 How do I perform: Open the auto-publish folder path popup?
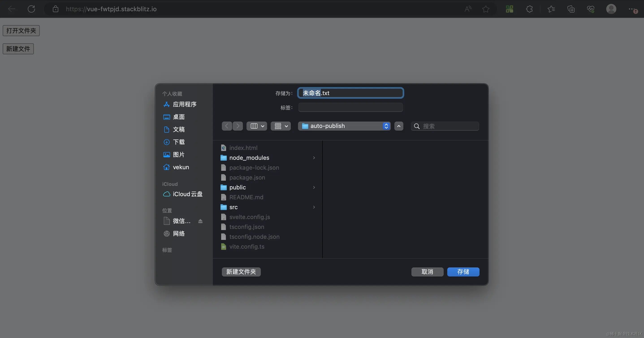coord(344,126)
